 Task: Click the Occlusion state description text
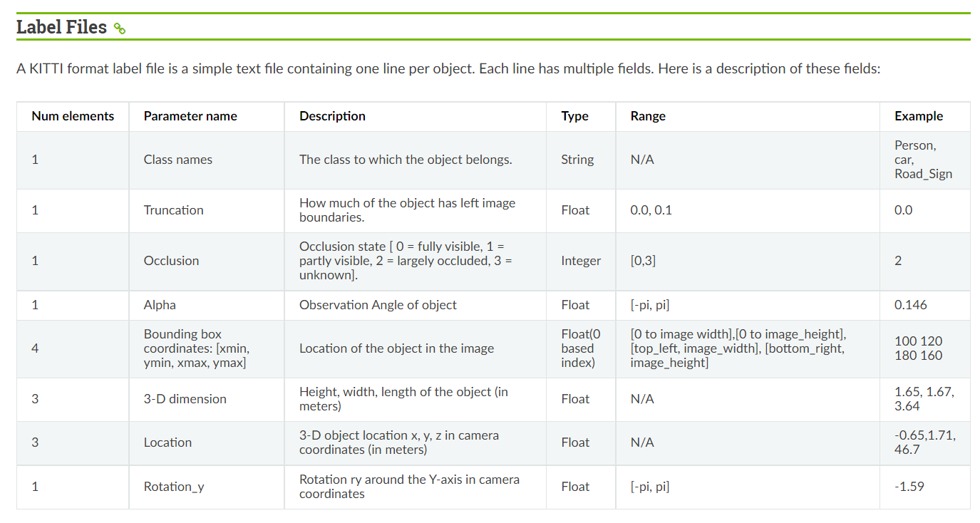[406, 261]
